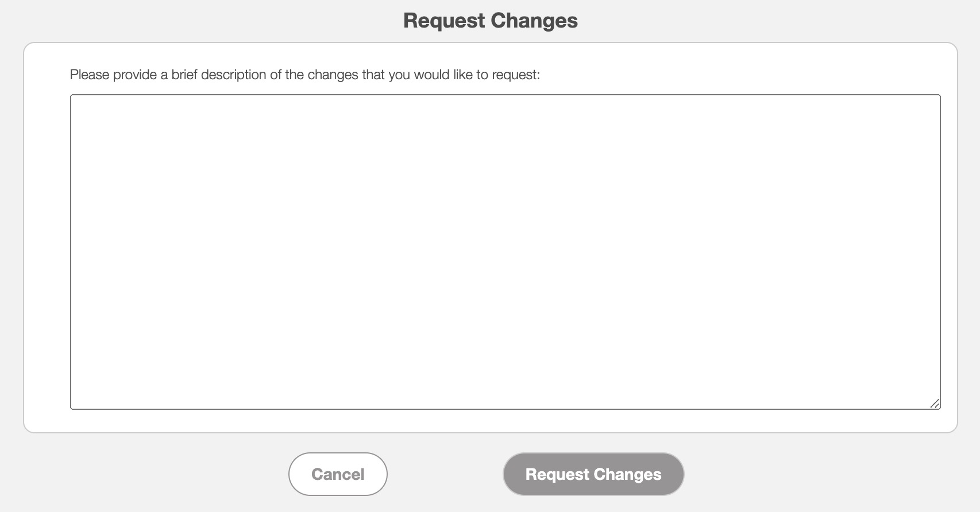Click the filled gray pill submit button
980x512 pixels.
tap(593, 474)
